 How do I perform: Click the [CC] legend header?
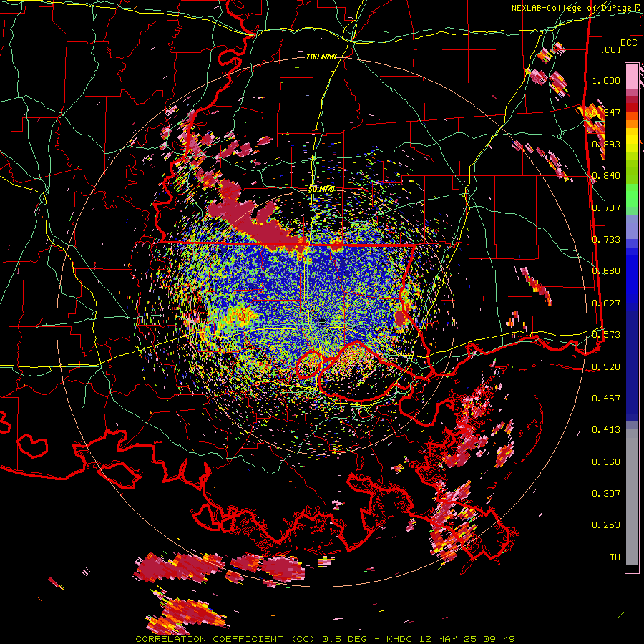tap(611, 49)
